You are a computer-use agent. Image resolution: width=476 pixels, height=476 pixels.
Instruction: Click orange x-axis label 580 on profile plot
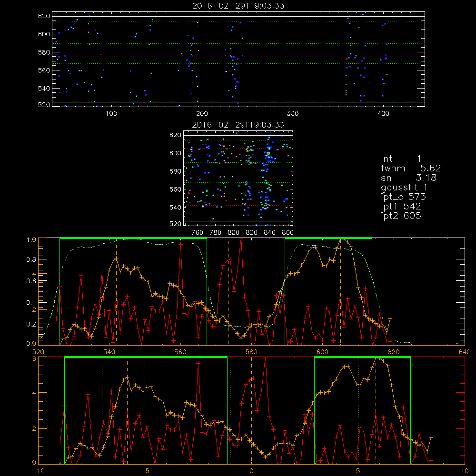pyautogui.click(x=251, y=352)
